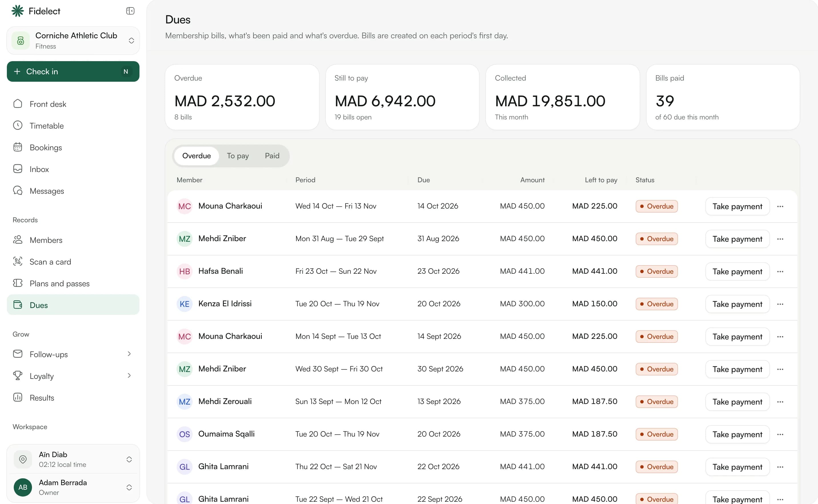Take payment for Mouna Charkaoui 14 Sept bill
The image size is (818, 504).
tap(737, 337)
